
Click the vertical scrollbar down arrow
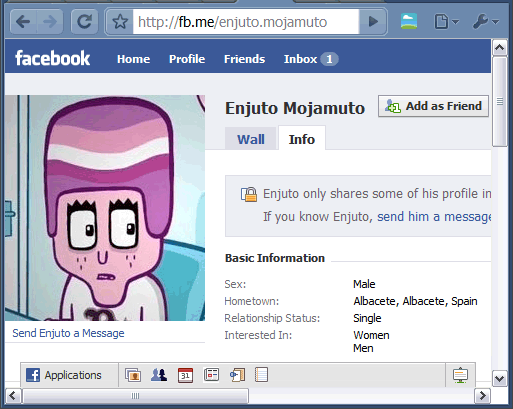[x=499, y=379]
